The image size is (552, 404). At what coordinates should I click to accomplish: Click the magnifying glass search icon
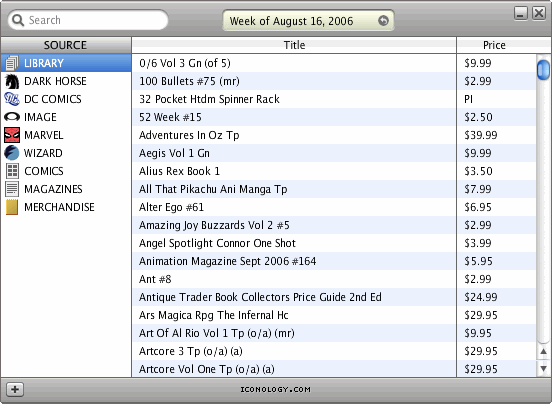(18, 20)
